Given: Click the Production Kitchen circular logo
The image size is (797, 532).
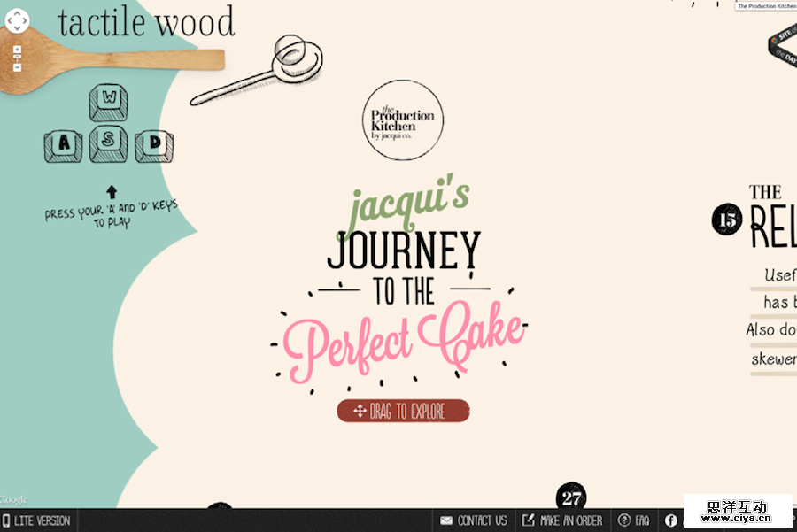Looking at the screenshot, I should pyautogui.click(x=403, y=120).
